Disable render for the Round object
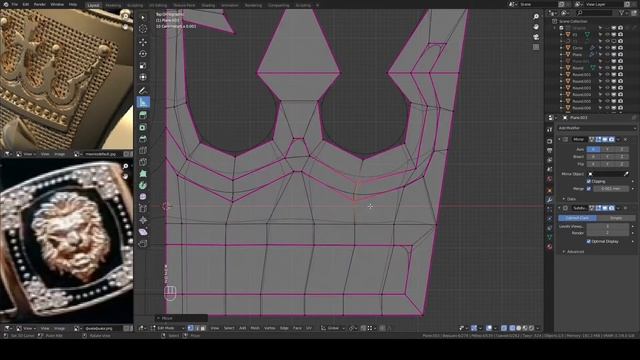Screen dimensions: 640x360 point(620,68)
